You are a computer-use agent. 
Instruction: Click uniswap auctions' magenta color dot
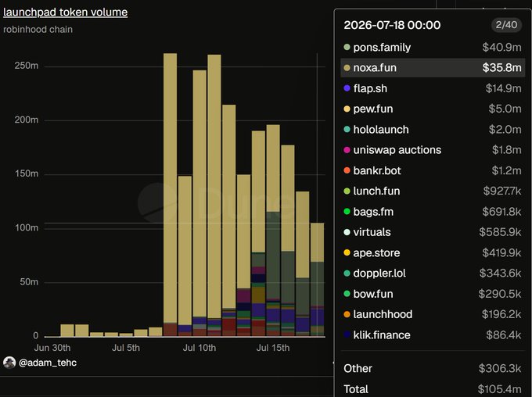347,150
